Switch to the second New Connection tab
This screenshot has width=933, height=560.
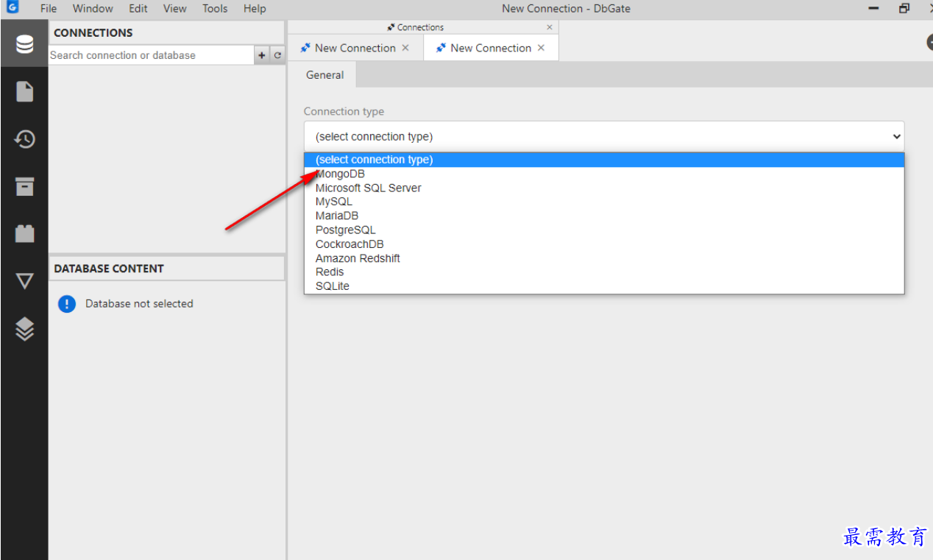(x=490, y=48)
